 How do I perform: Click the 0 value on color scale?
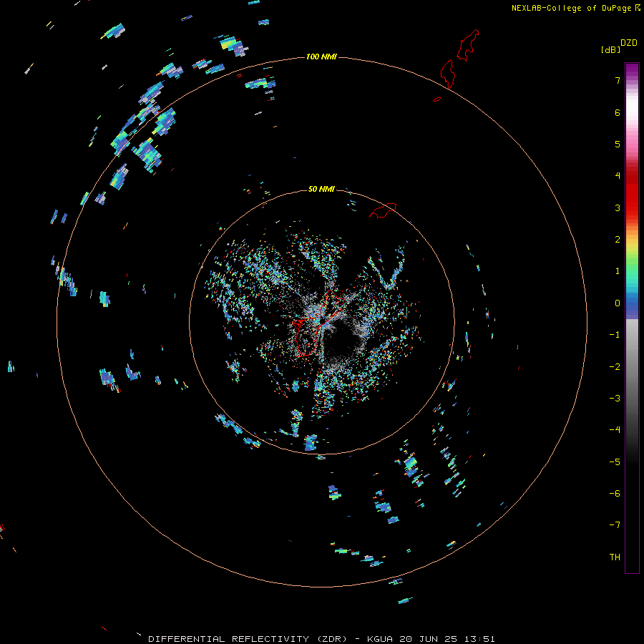(618, 303)
